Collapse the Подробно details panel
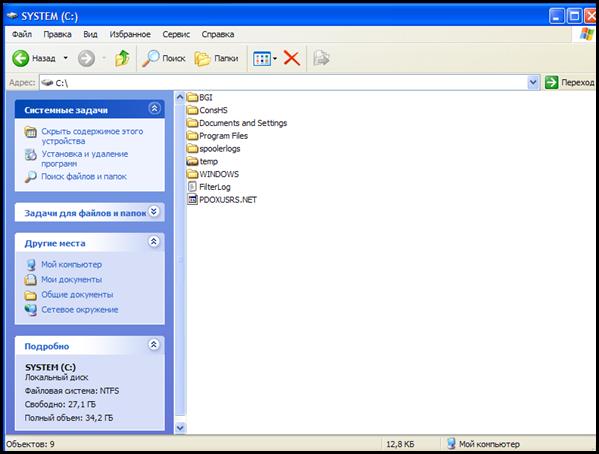599x454 pixels. (154, 345)
